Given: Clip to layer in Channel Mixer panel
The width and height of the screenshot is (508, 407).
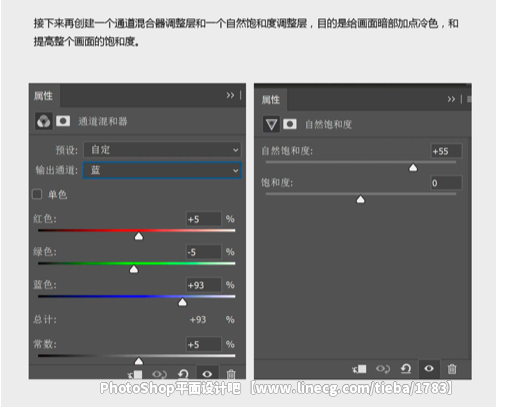Looking at the screenshot, I should tap(135, 374).
